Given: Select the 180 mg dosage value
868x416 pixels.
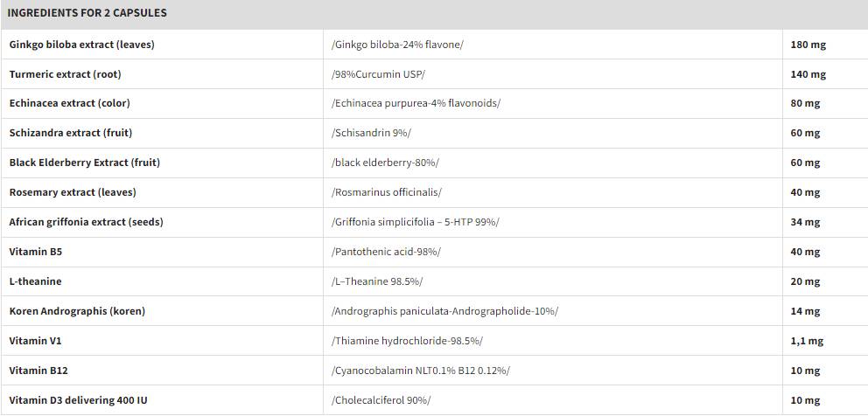Looking at the screenshot, I should [808, 45].
